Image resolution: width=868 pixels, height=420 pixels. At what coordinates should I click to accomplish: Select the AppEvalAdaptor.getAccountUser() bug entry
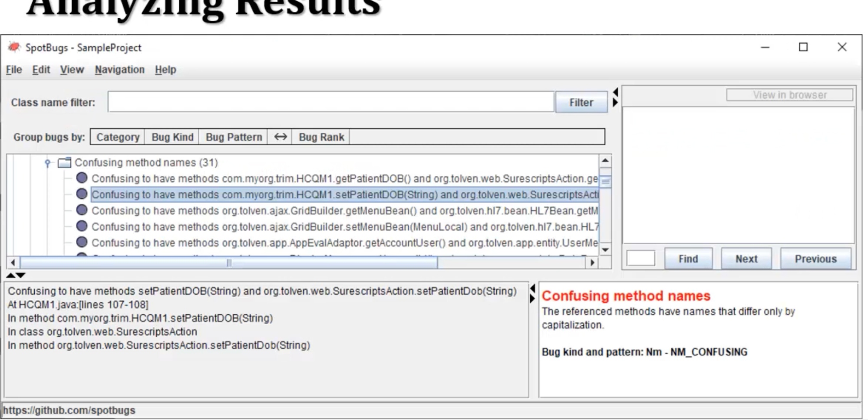345,243
